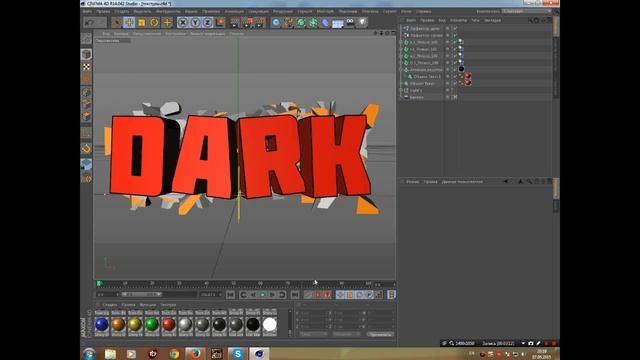Open the Object Manager File menu
This screenshot has height=360, width=640.
pos(411,20)
